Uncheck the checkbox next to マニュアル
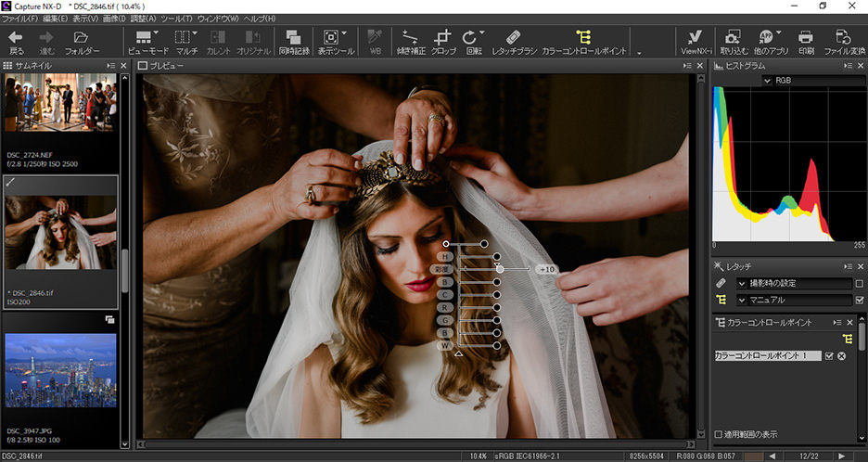Image resolution: width=868 pixels, height=462 pixels. (x=859, y=300)
